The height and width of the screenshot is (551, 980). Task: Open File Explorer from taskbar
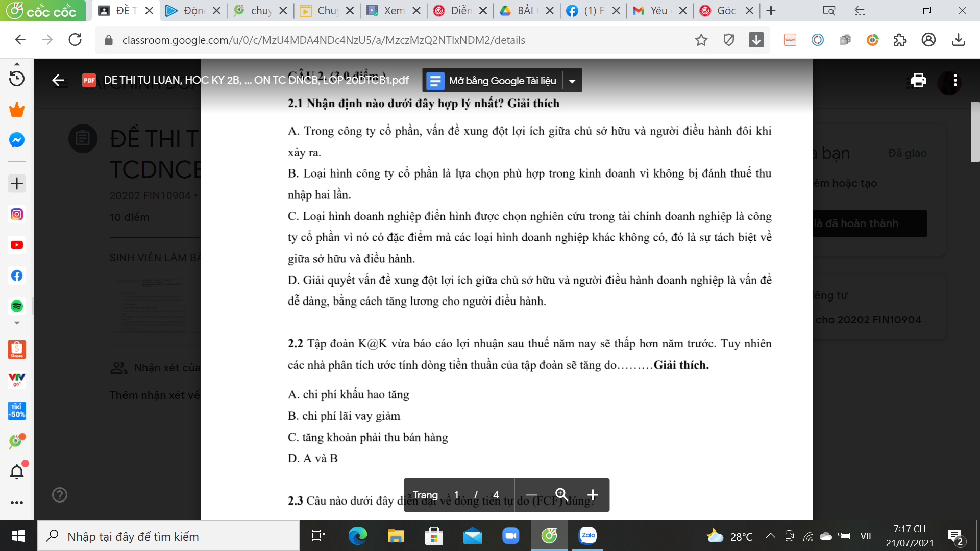point(396,536)
